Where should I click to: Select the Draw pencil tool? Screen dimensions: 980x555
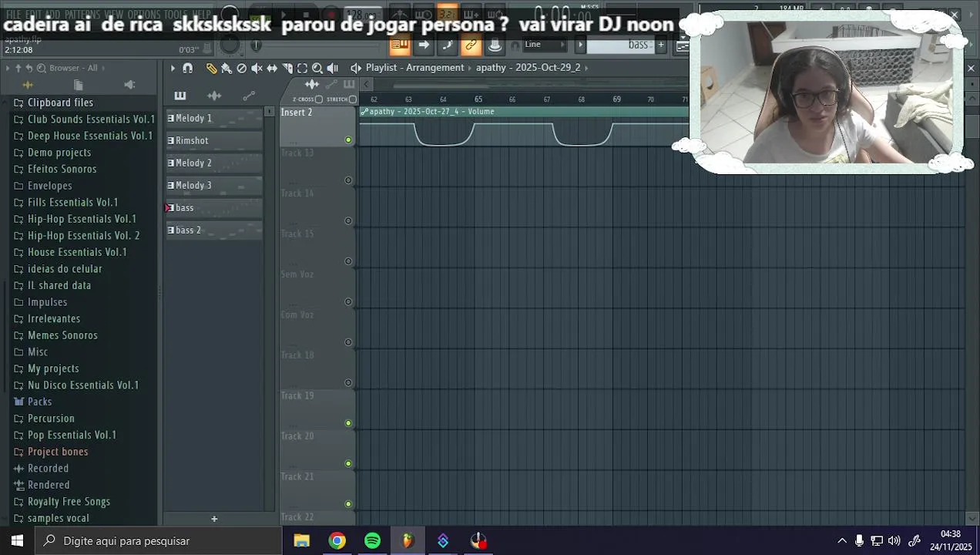point(211,68)
